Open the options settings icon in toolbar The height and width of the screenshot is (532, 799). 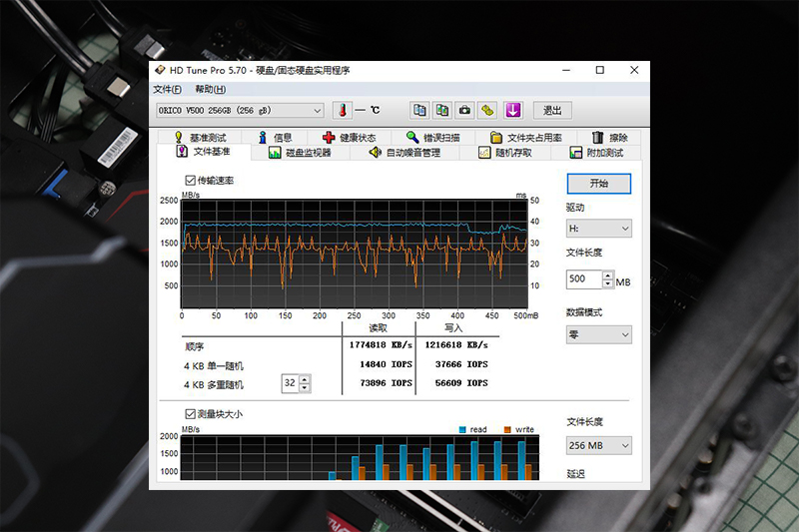coord(487,110)
